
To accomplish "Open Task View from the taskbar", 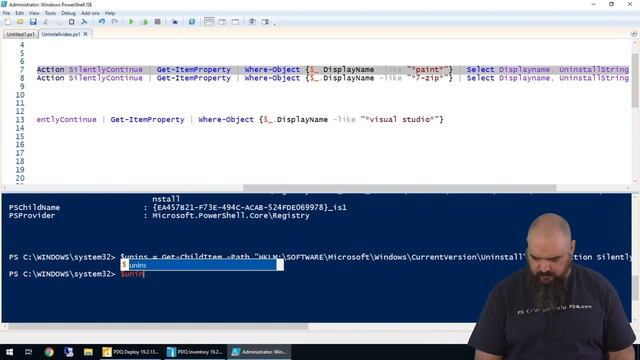I will coord(29,352).
